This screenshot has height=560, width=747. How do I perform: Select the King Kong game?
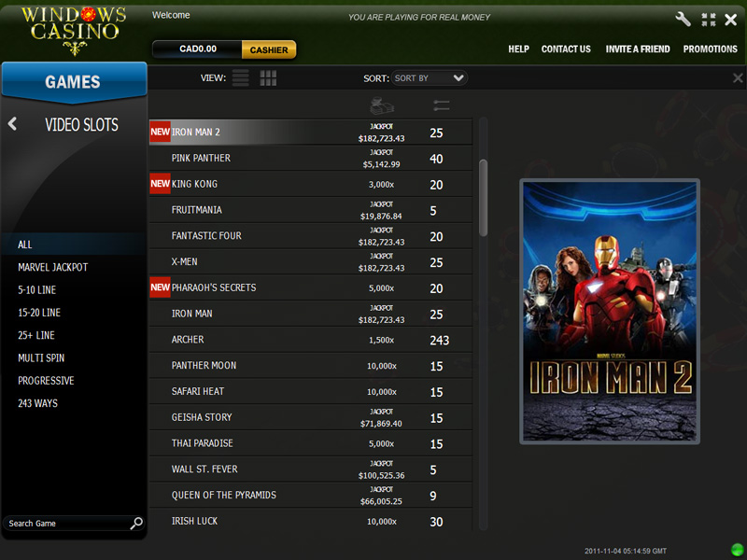click(x=311, y=184)
